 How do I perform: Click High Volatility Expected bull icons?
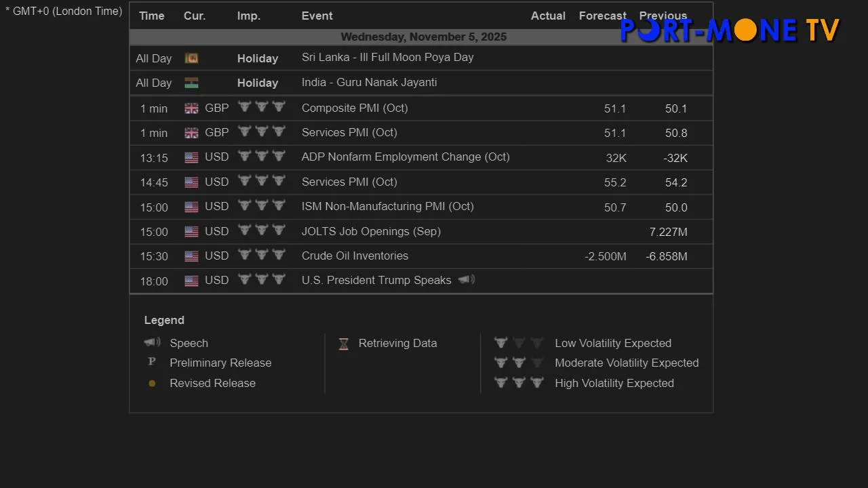(519, 382)
